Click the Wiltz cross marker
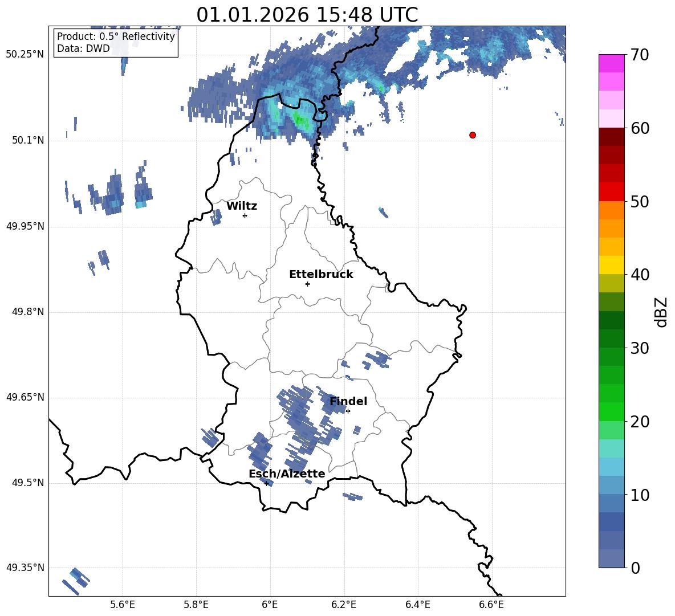This screenshot has width=675, height=616. coord(245,215)
